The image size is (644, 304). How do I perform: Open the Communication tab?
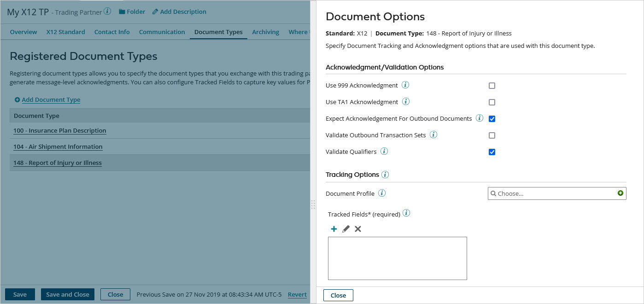(x=162, y=32)
